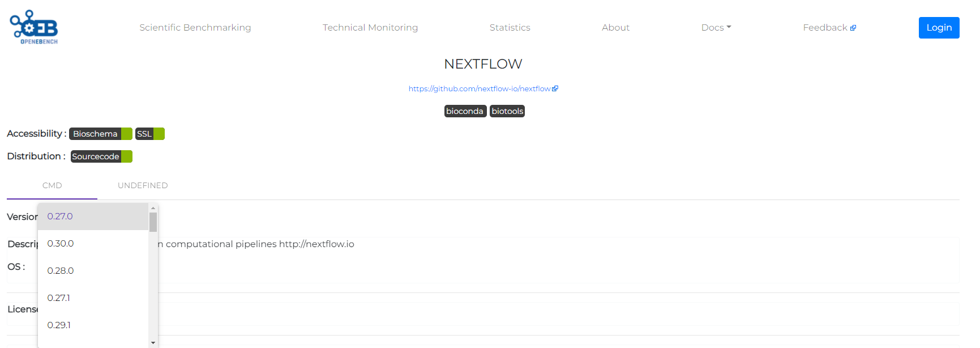The image size is (980, 348).
Task: Choose version 0.28.0 from list
Action: click(x=93, y=271)
